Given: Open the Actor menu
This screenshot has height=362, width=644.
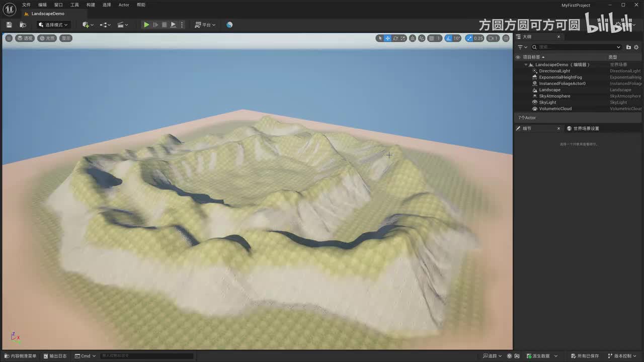Looking at the screenshot, I should point(124,5).
